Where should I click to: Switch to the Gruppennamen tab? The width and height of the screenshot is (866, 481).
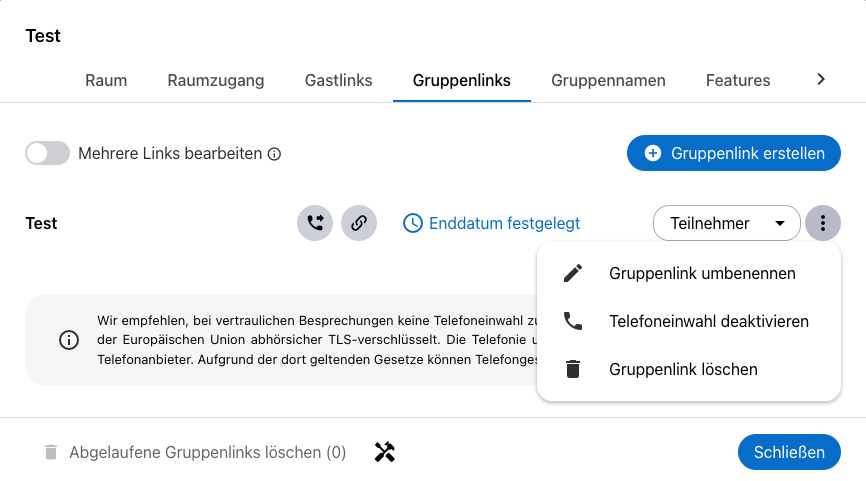(x=608, y=80)
